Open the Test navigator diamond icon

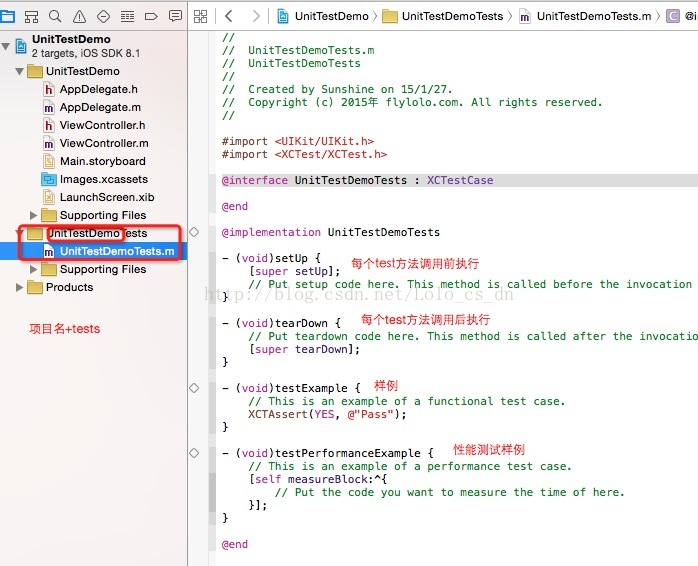click(x=103, y=16)
